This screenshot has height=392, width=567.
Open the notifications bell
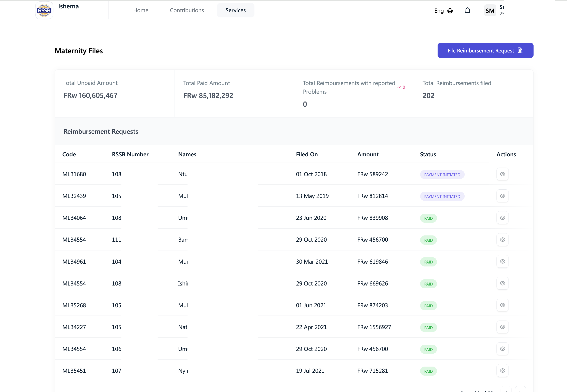467,11
